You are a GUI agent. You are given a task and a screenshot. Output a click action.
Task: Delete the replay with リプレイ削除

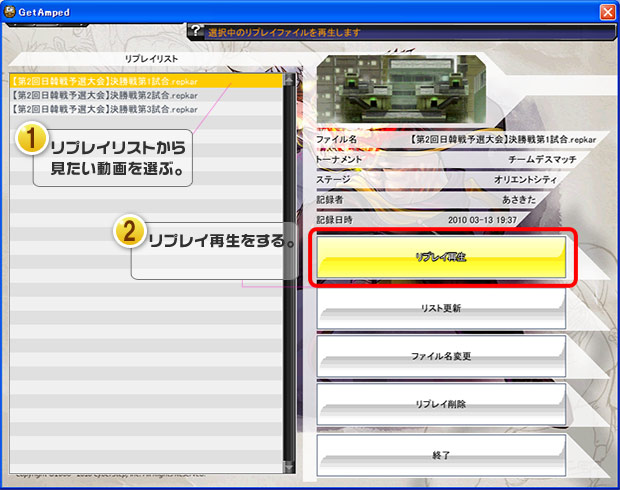click(x=441, y=404)
